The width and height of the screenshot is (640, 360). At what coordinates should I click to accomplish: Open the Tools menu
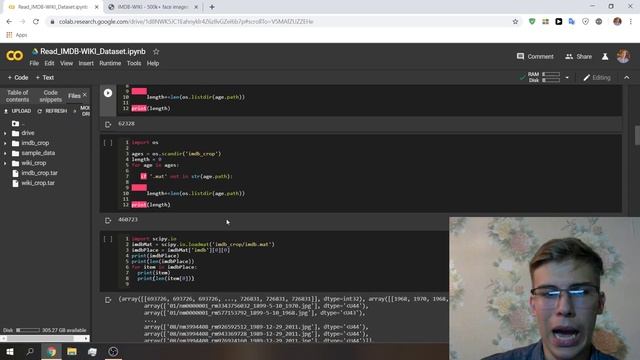click(x=134, y=63)
